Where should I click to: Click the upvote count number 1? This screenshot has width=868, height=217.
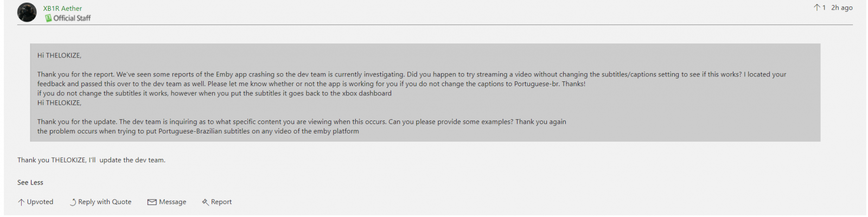click(x=824, y=8)
